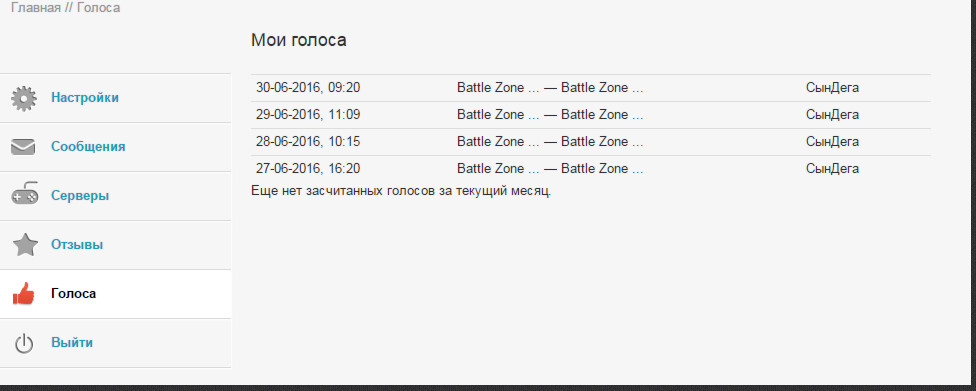Viewport: 976px width, 391px height.
Task: Open Battle Zone entry dated 28-06-2016
Action: (x=550, y=142)
